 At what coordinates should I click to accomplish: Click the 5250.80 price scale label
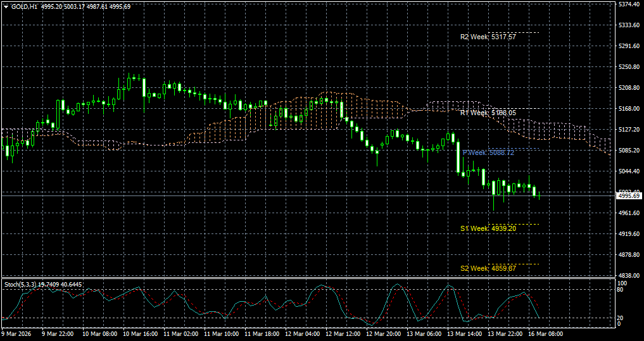click(629, 67)
